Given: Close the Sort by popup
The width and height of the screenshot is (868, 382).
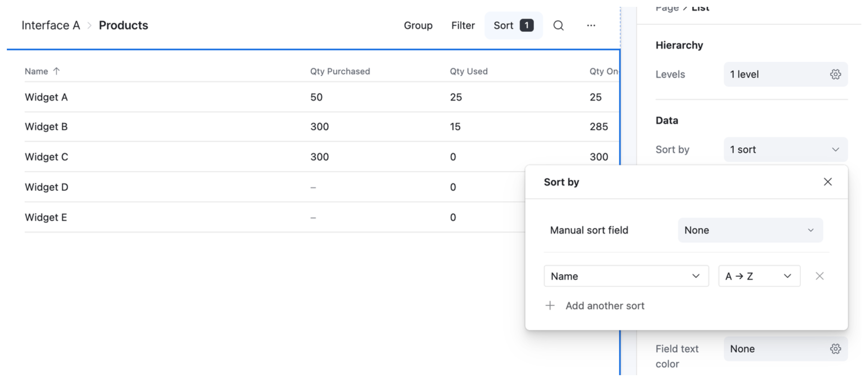Looking at the screenshot, I should (x=828, y=182).
